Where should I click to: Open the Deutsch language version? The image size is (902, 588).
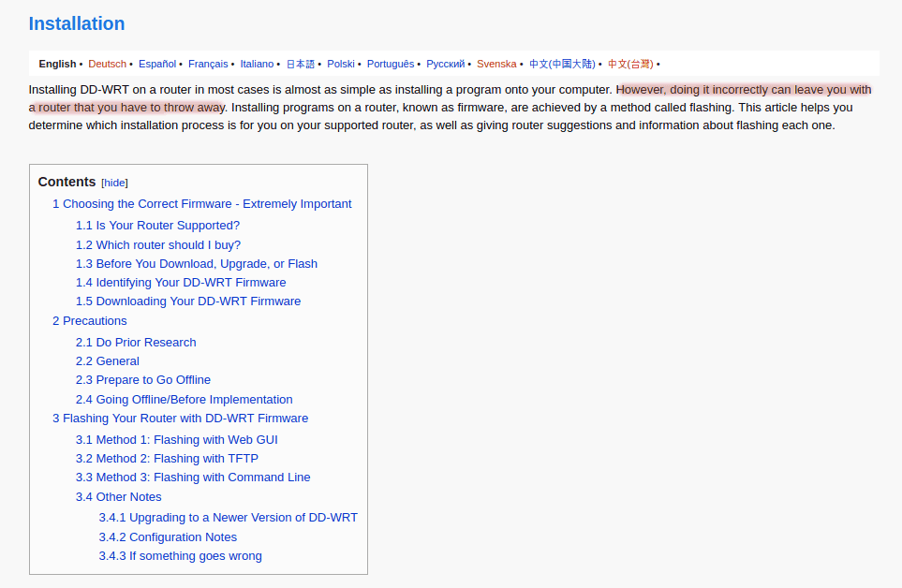pos(107,64)
